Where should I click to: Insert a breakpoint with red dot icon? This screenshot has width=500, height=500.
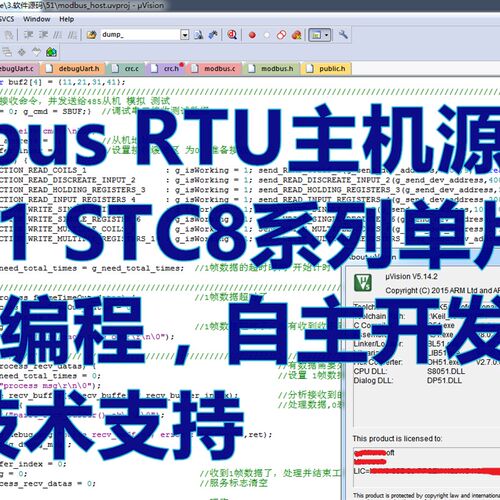[252, 35]
